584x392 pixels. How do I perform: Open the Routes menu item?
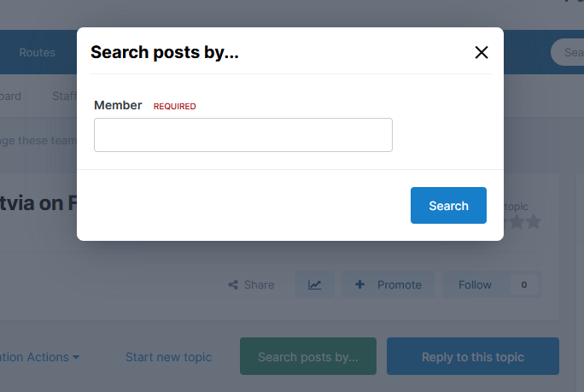(37, 52)
